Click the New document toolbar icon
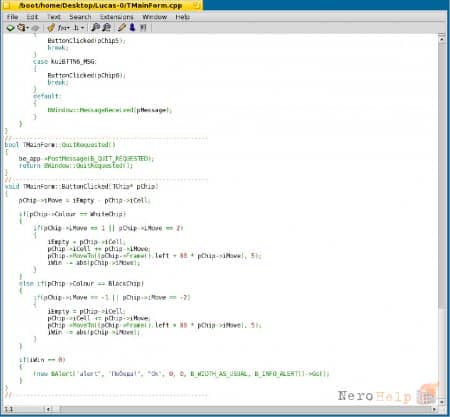Viewport: 450px width, 417px height. click(10, 28)
